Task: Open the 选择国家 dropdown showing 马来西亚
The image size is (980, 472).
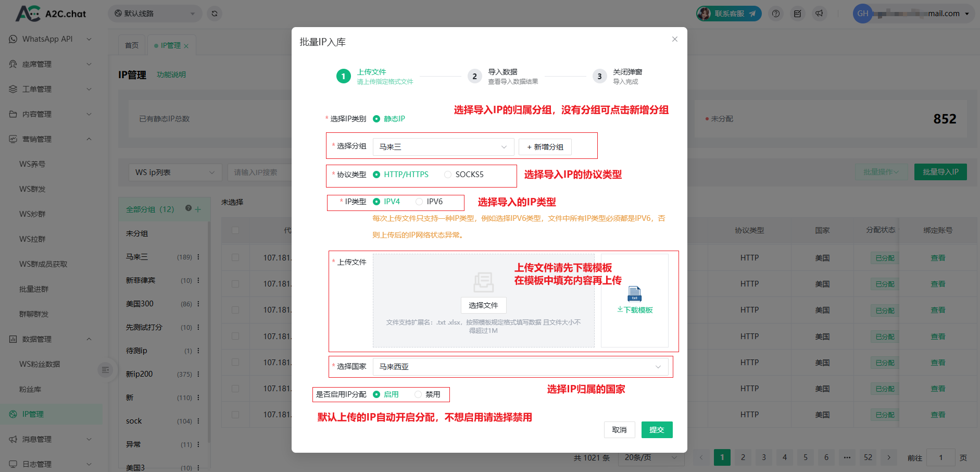Action: [520, 367]
